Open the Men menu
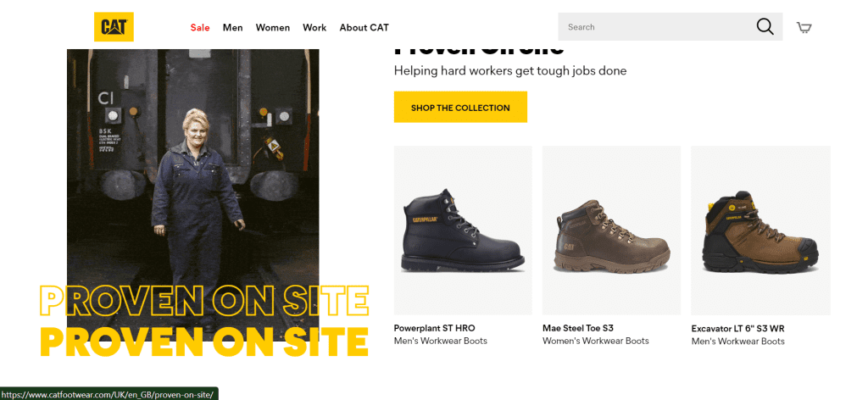The height and width of the screenshot is (400, 868). (x=232, y=27)
